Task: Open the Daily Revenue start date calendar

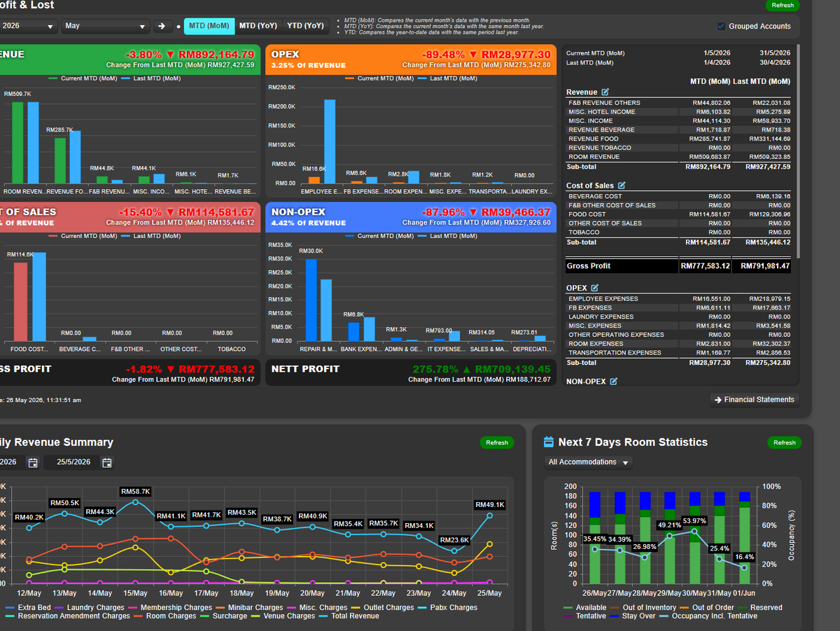Action: [32, 462]
